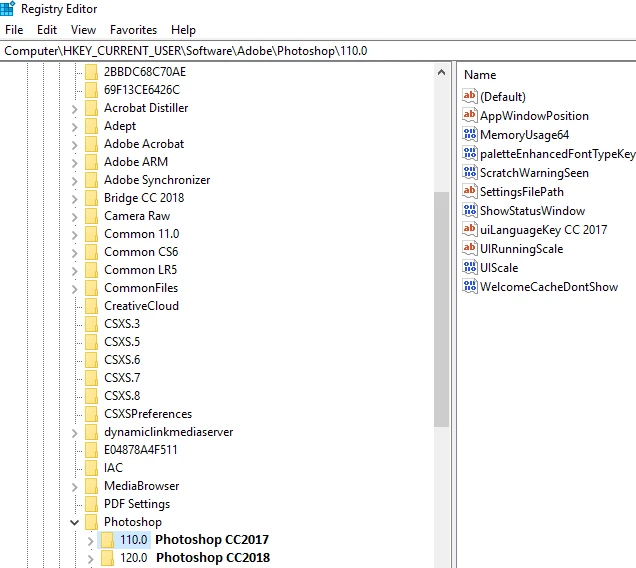Expand the Common 11.0 key
636x568 pixels.
pyautogui.click(x=75, y=235)
